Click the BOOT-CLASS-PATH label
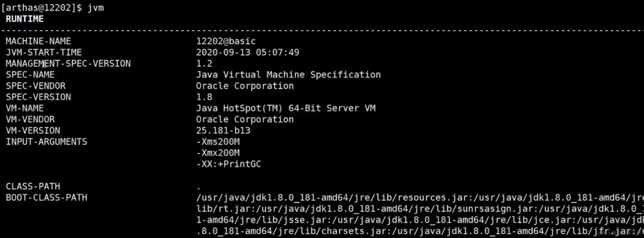The image size is (644, 238). (x=47, y=197)
